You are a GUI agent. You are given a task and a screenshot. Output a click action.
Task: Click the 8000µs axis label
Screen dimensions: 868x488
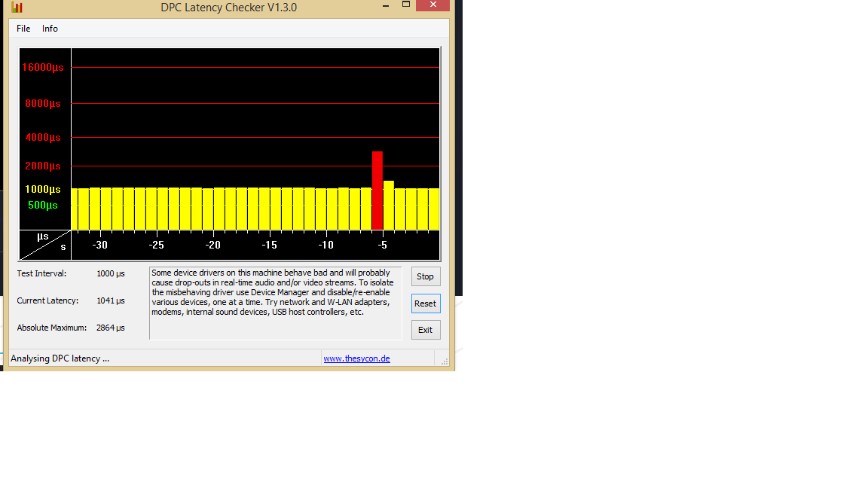(43, 103)
